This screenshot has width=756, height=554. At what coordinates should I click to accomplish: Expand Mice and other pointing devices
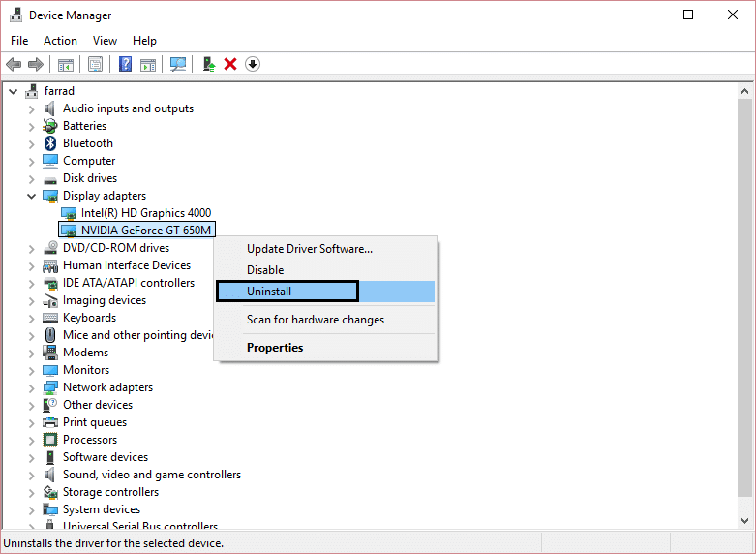[x=31, y=335]
